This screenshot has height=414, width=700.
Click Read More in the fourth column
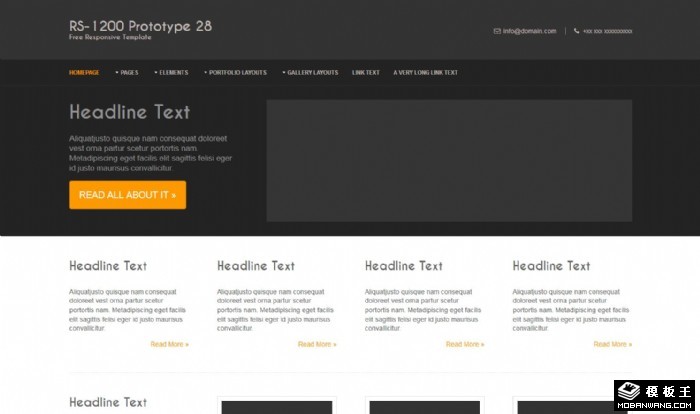[x=613, y=344]
